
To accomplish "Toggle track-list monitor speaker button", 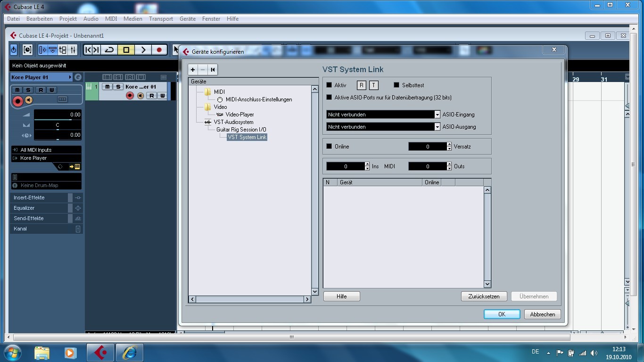I will (x=140, y=96).
